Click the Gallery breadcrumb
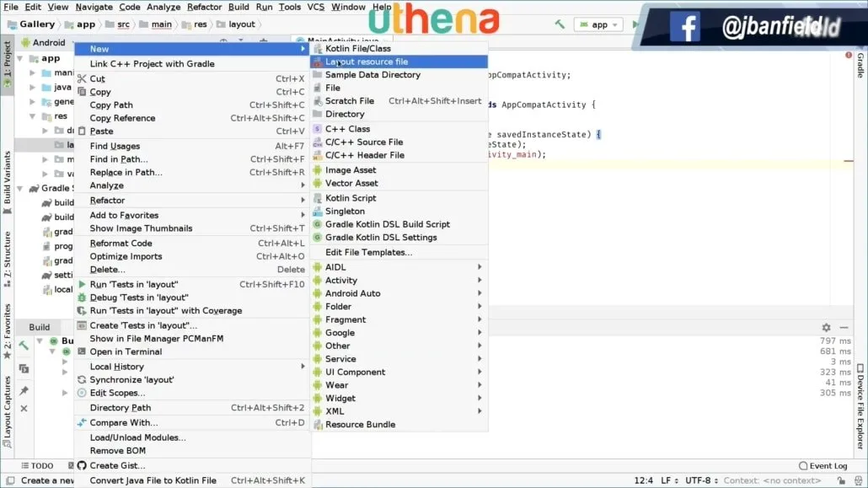The image size is (868, 488). coord(31,24)
